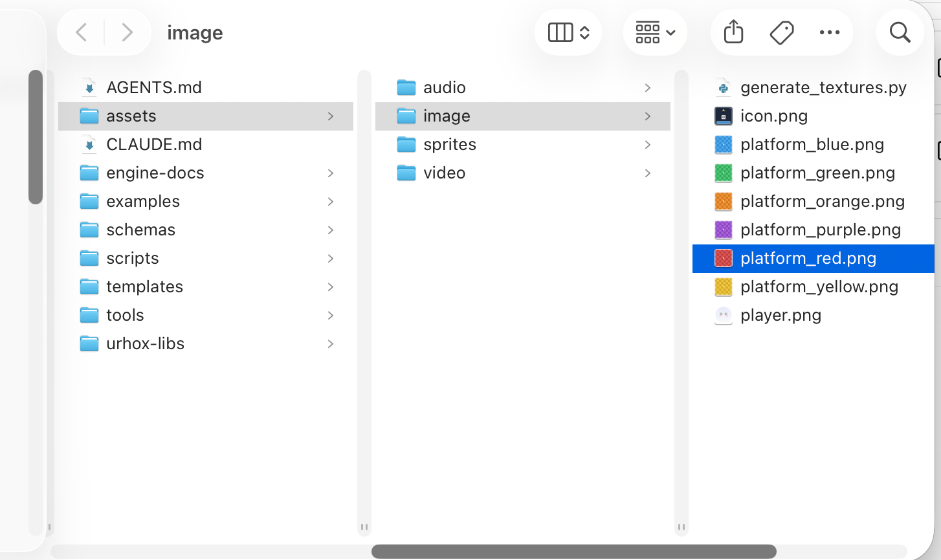This screenshot has height=560, width=941.
Task: Click the platform_red.png red thumbnail
Action: [724, 258]
